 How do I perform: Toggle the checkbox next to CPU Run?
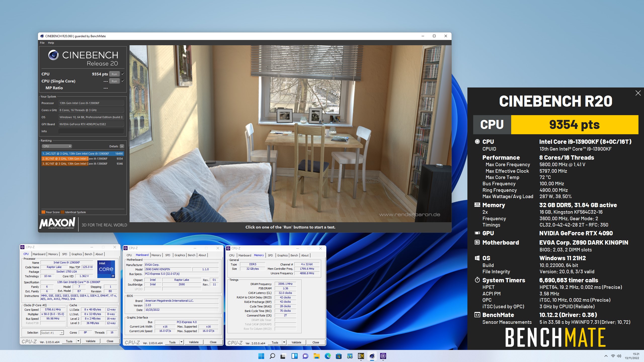point(123,74)
